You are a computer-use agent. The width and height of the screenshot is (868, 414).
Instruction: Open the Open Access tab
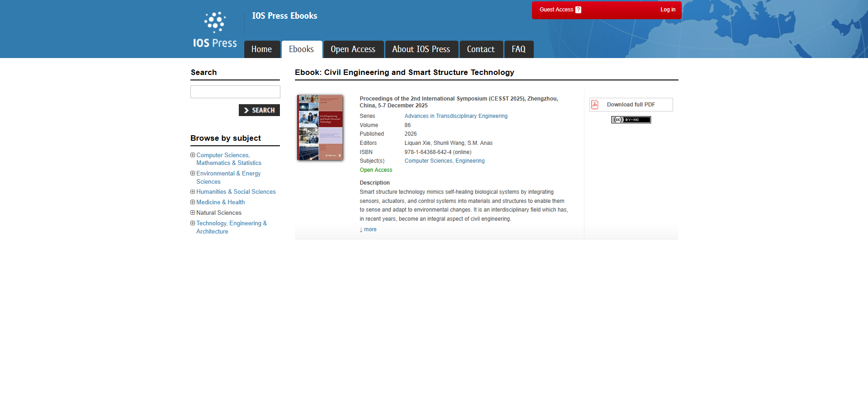(x=353, y=49)
